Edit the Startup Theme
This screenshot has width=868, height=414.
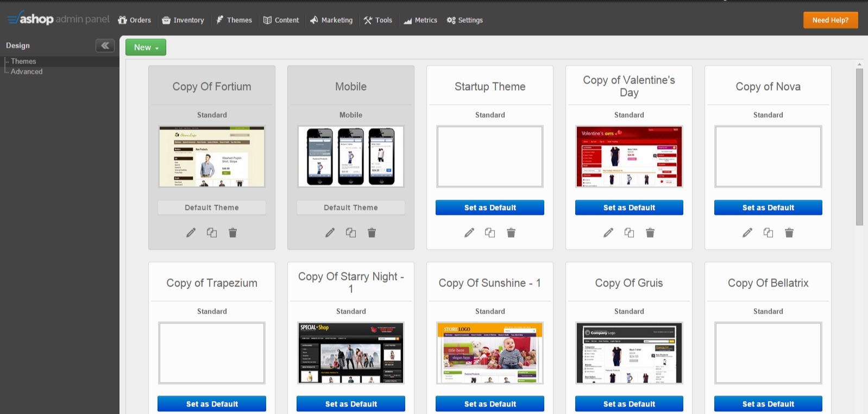pos(469,233)
